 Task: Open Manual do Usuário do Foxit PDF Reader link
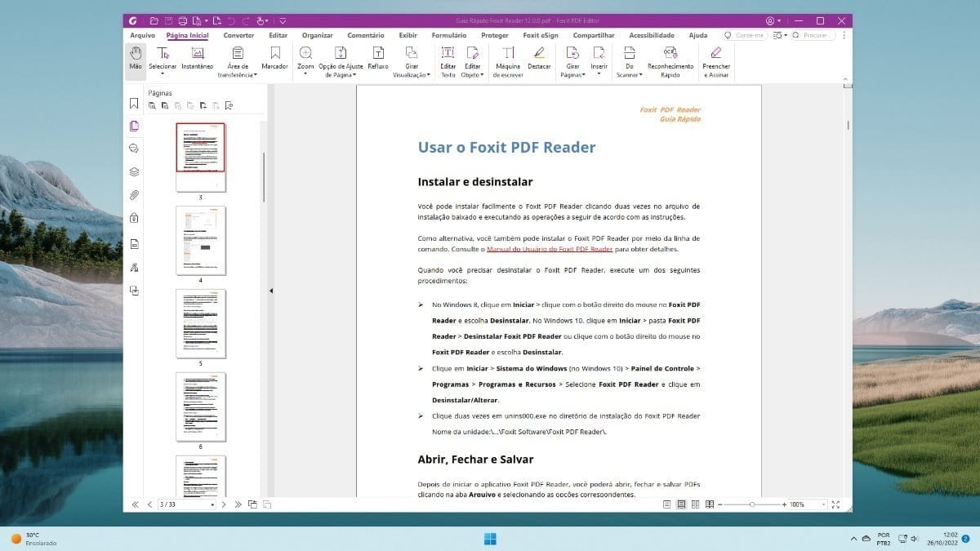[x=550, y=249]
